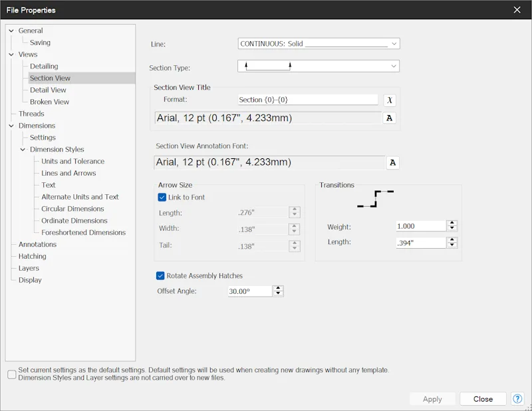532x411 pixels.
Task: Click the Offset Angle input field
Action: [x=250, y=291]
